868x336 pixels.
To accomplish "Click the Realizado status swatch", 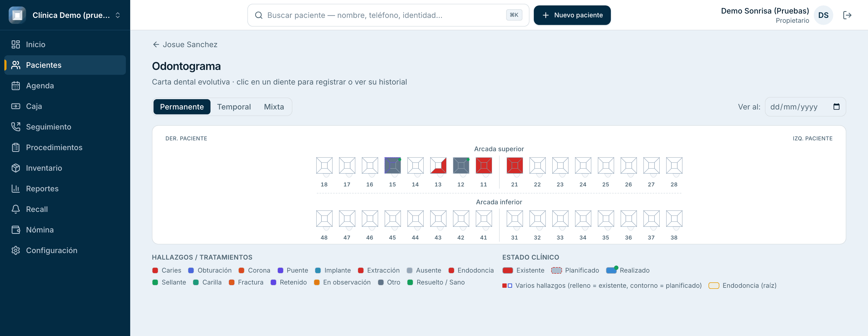I will (x=611, y=270).
